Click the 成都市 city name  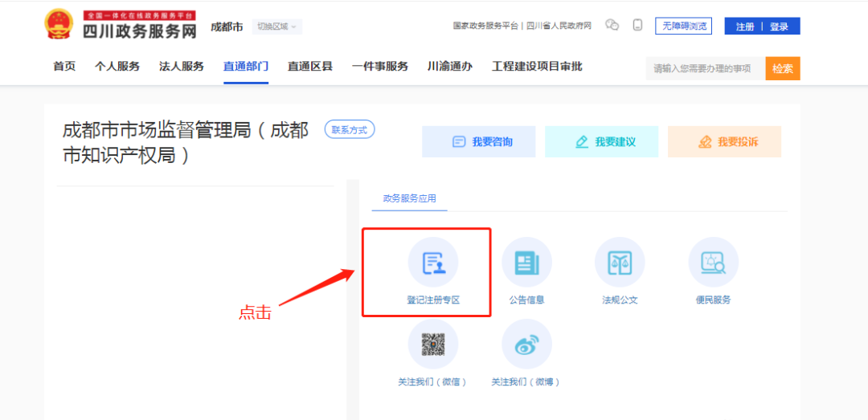227,27
